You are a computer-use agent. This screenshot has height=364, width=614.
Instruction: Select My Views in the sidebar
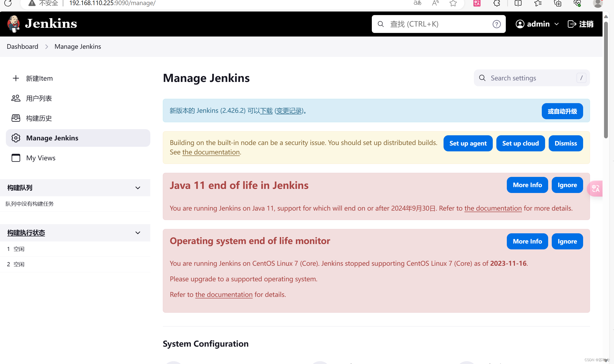pos(41,158)
